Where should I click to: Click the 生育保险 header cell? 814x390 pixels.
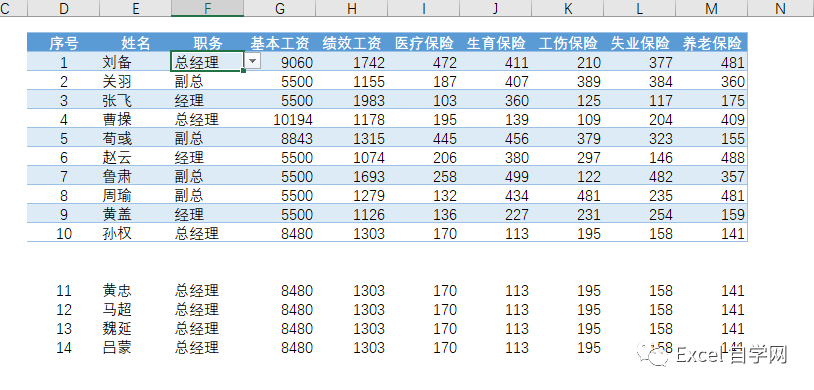click(x=496, y=43)
